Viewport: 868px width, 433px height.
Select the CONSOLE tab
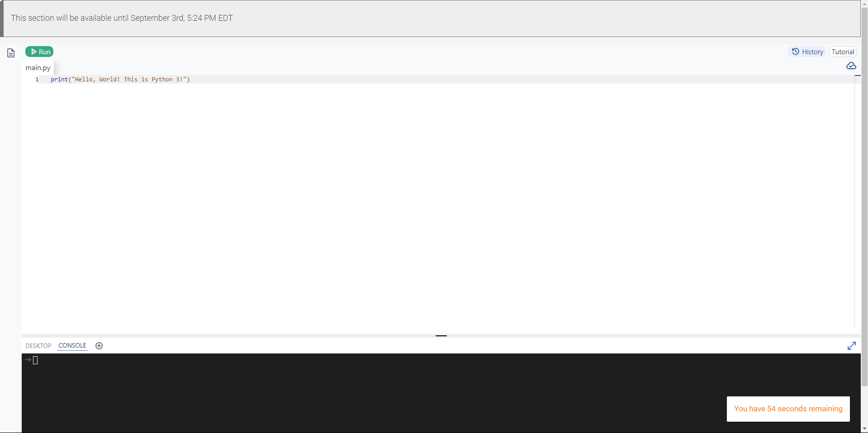click(x=72, y=345)
